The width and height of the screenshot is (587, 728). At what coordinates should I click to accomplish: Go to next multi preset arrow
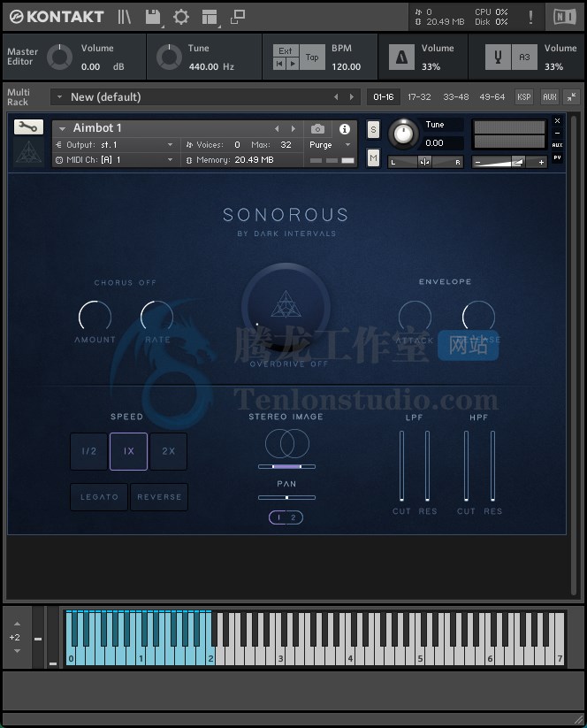click(x=352, y=97)
